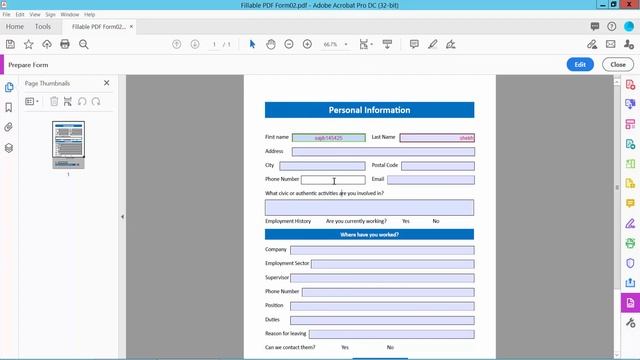The height and width of the screenshot is (360, 640).
Task: Click into the Postal Code field
Action: pos(438,166)
